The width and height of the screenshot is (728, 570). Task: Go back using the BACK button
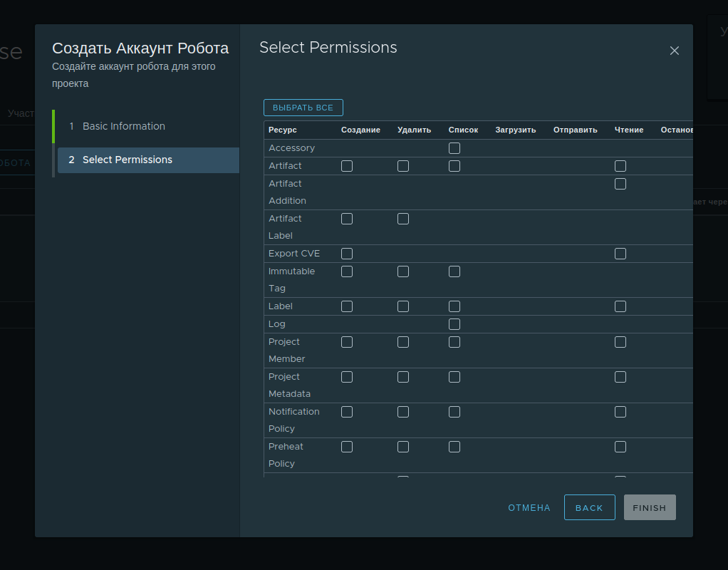[x=589, y=507]
